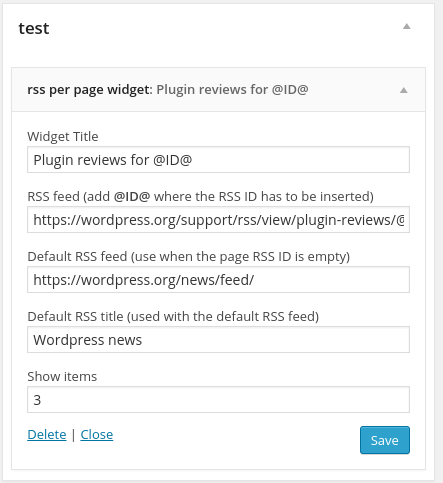Click the RSS feed label text
443x483 pixels.
pos(200,197)
